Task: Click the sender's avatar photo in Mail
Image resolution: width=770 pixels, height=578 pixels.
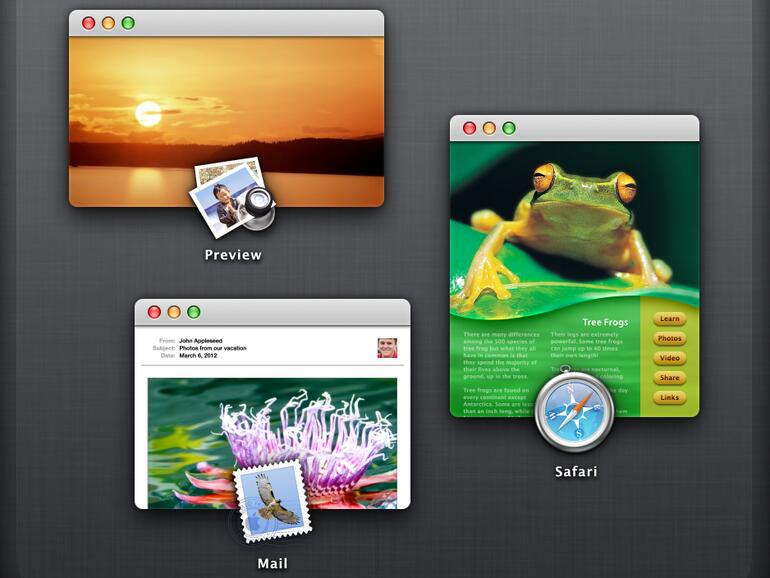Action: coord(387,348)
